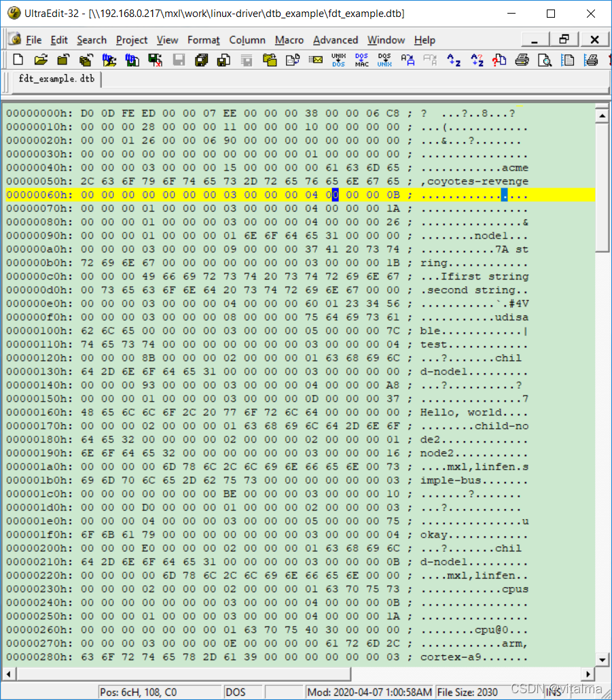
Task: Click the sort icon with red question mark
Action: point(477,59)
